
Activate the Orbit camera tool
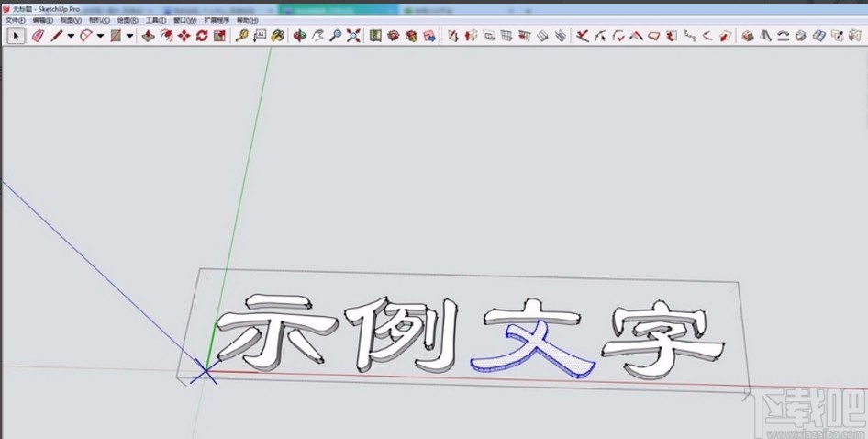pos(299,36)
